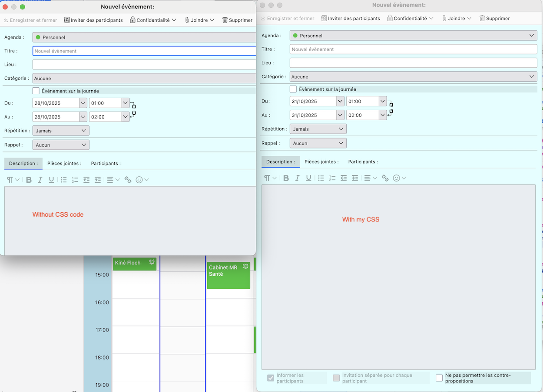Click the Lieu field in 'With my CSS' dialog
543x392 pixels.
(x=413, y=63)
